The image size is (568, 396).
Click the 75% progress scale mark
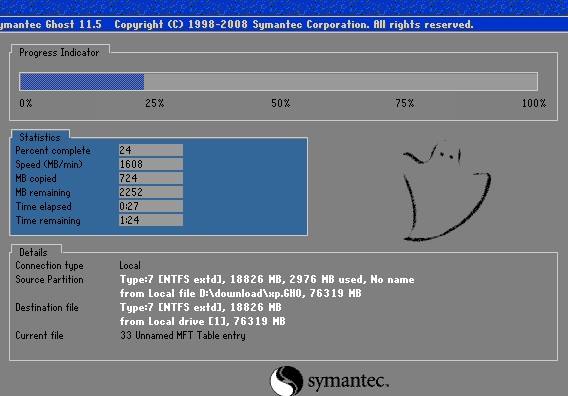click(x=405, y=103)
